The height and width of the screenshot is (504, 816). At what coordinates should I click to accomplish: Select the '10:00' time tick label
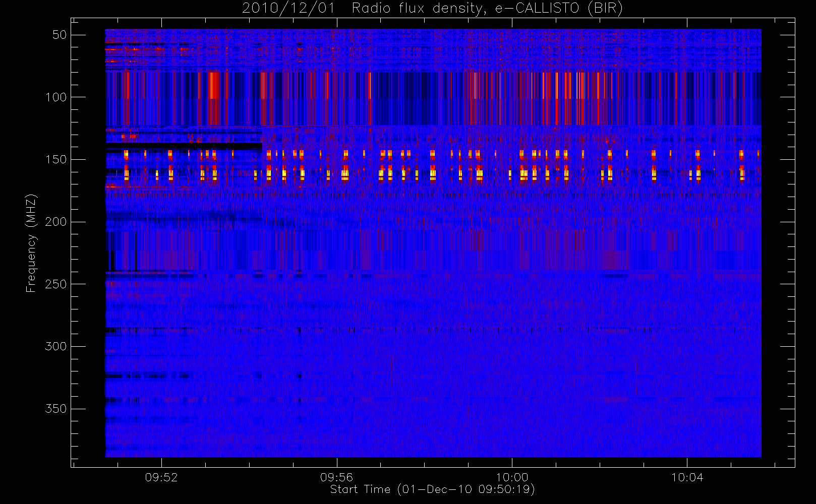tap(512, 477)
